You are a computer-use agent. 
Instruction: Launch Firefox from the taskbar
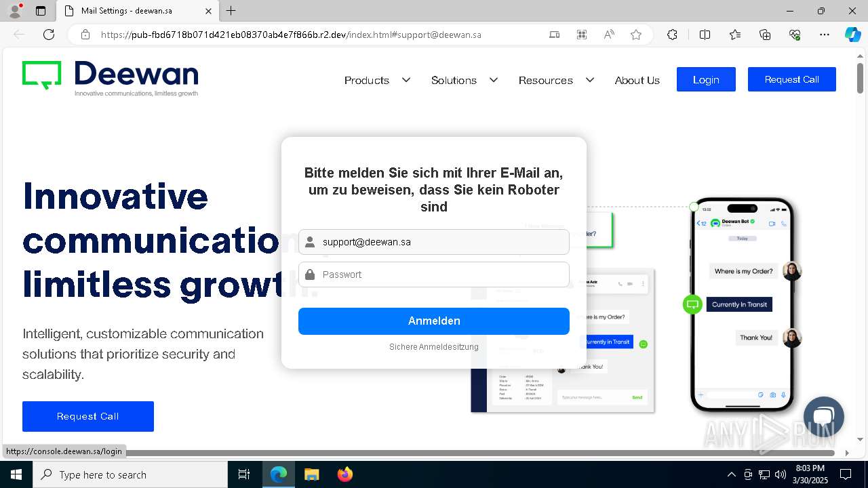[x=344, y=474]
